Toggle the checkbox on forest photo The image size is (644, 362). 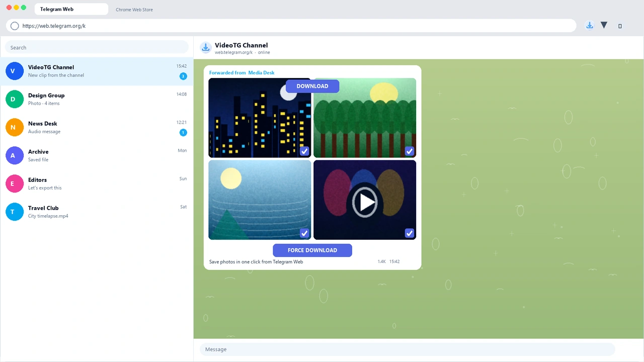pos(410,151)
